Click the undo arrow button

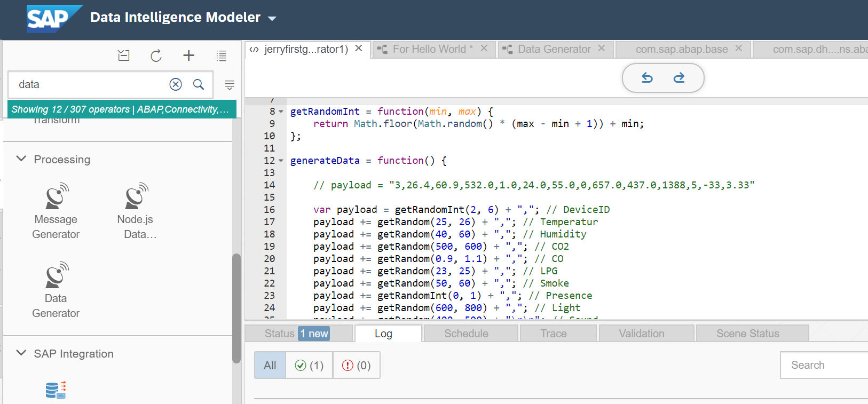[647, 78]
